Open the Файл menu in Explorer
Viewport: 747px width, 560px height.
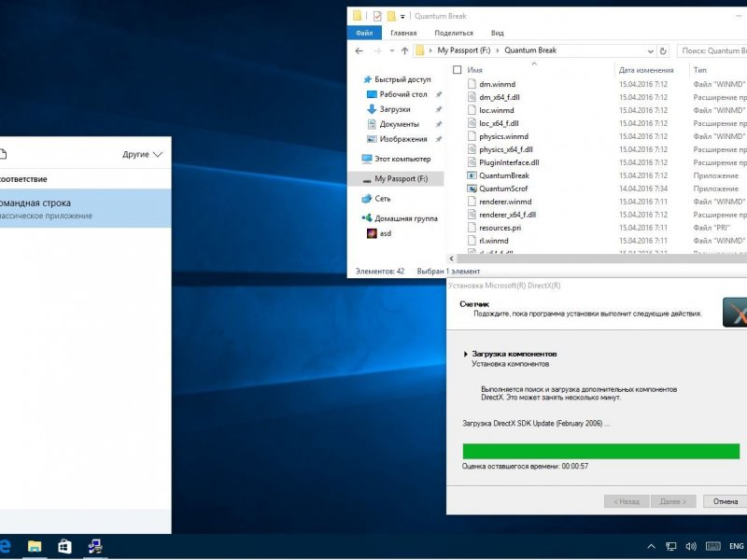click(x=364, y=33)
